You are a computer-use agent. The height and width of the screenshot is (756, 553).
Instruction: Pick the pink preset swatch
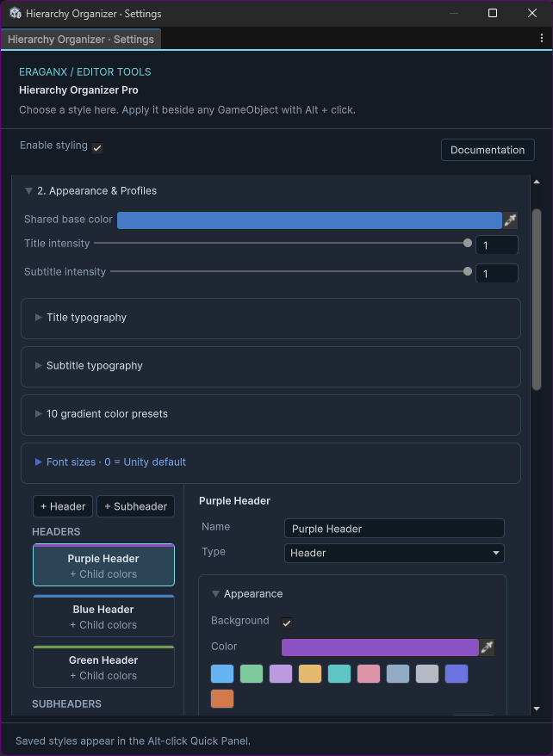point(369,673)
